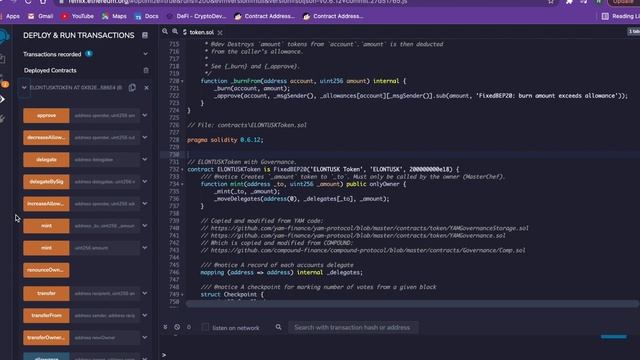Image resolution: width=640 pixels, height=360 pixels.
Task: Clear deployed contracts with trash icon
Action: tap(146, 71)
